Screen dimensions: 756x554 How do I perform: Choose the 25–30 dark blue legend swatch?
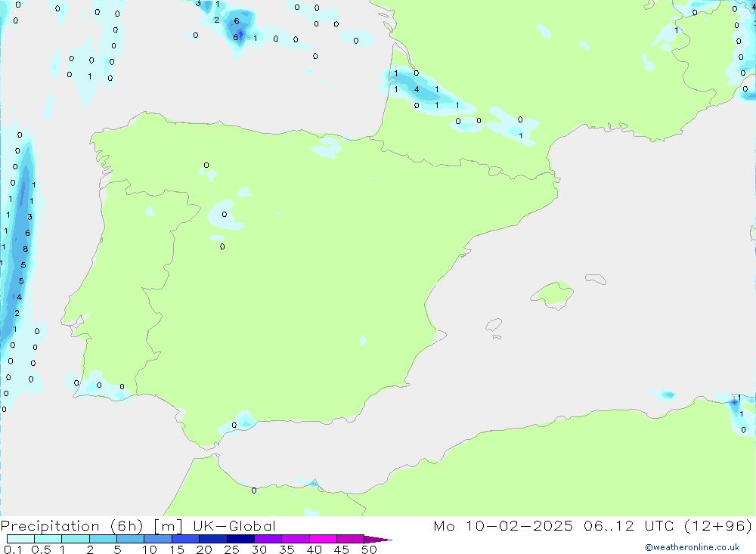[x=240, y=539]
